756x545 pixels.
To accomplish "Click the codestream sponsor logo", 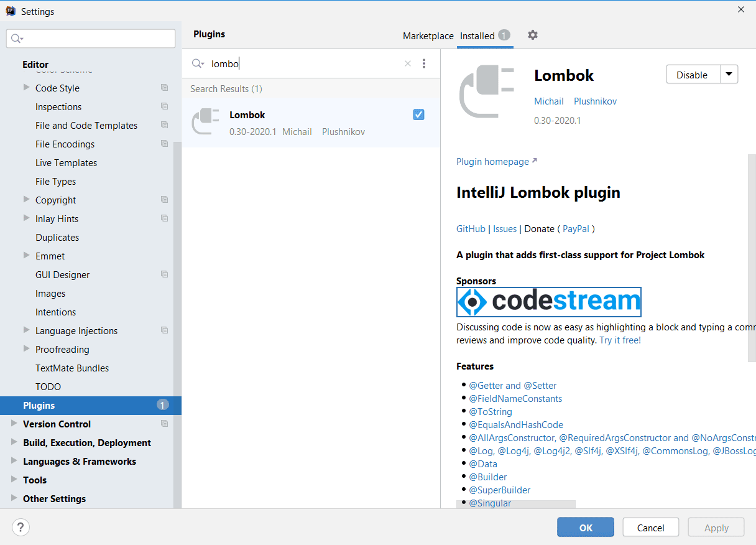I will click(548, 302).
